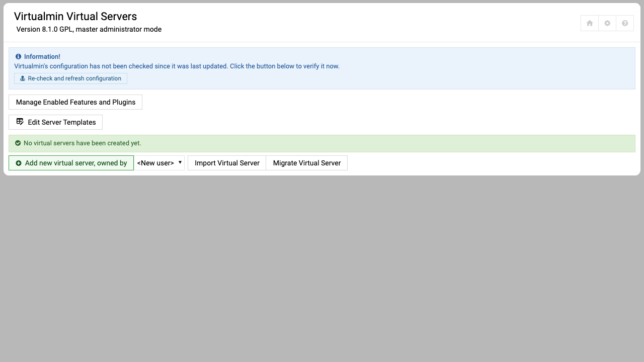Click Add new virtual server, owned by
The width and height of the screenshot is (644, 362).
tap(71, 163)
